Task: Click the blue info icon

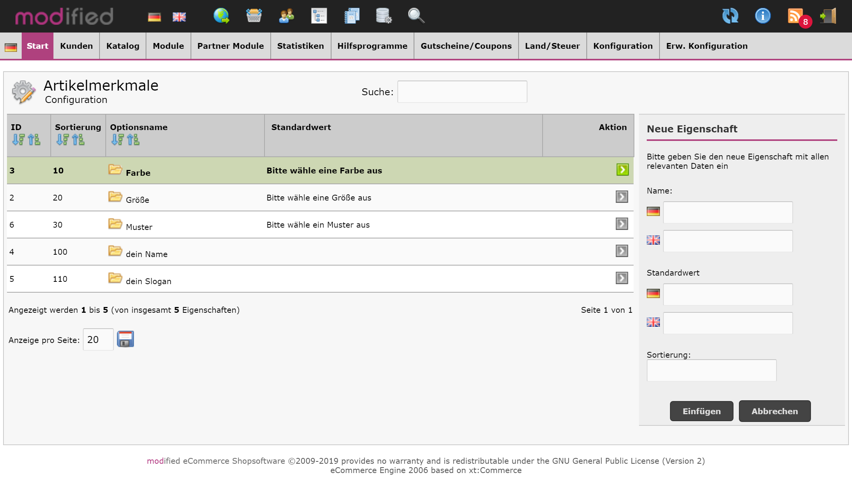Action: (763, 16)
